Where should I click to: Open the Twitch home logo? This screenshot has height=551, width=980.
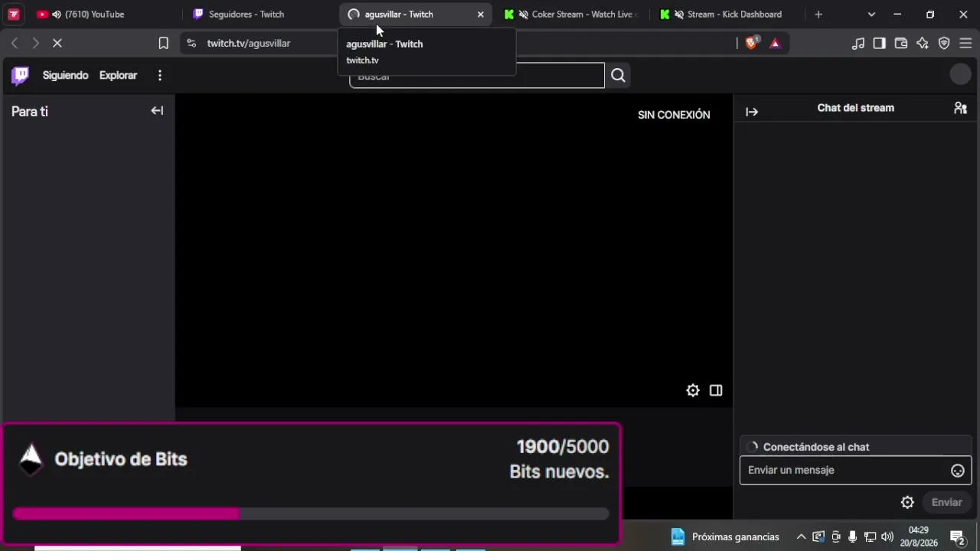(21, 75)
